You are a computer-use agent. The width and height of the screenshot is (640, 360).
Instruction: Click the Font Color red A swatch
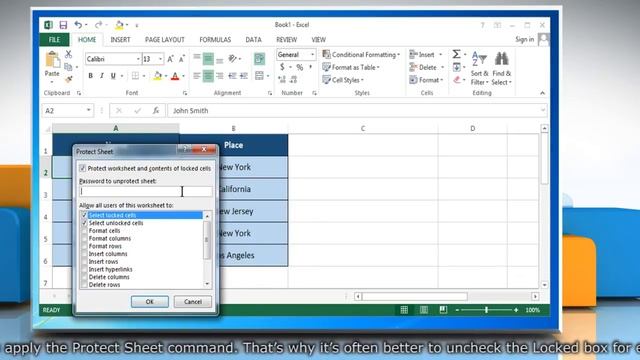(175, 76)
